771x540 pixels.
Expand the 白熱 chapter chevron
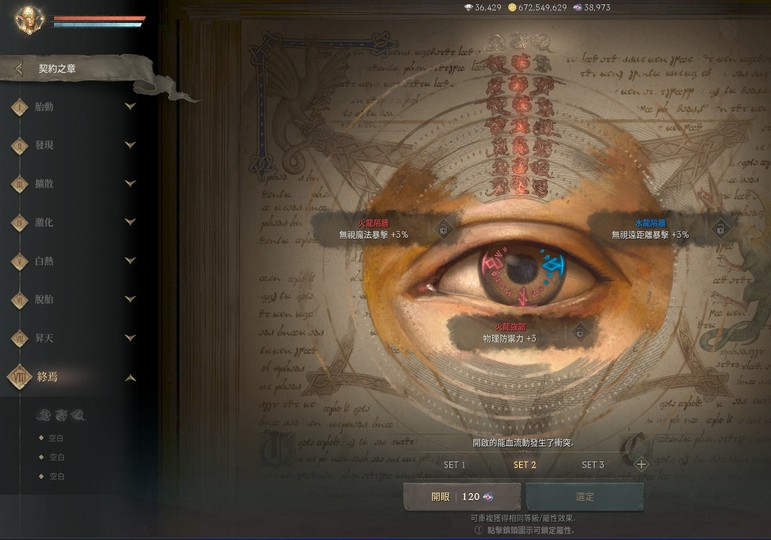[130, 260]
